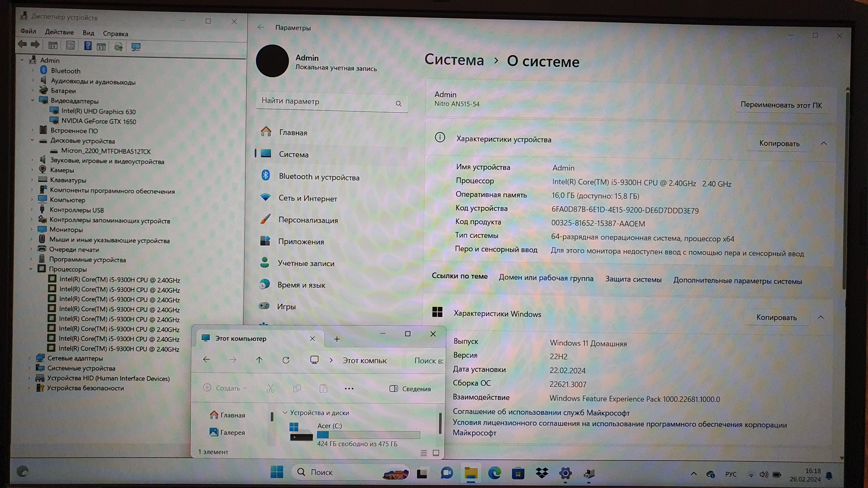This screenshot has height=488, width=868.
Task: Open Microsoft Edge from the taskbar
Action: (x=494, y=473)
